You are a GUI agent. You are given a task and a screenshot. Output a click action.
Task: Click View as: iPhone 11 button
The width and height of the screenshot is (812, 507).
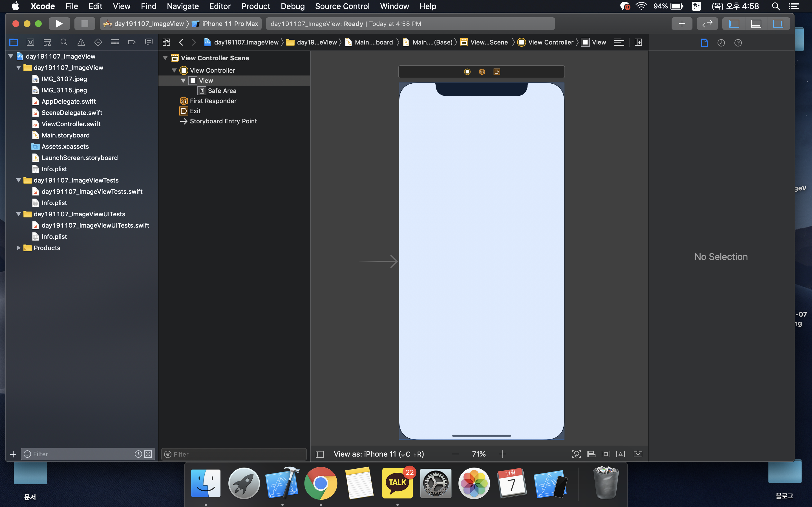pyautogui.click(x=378, y=454)
